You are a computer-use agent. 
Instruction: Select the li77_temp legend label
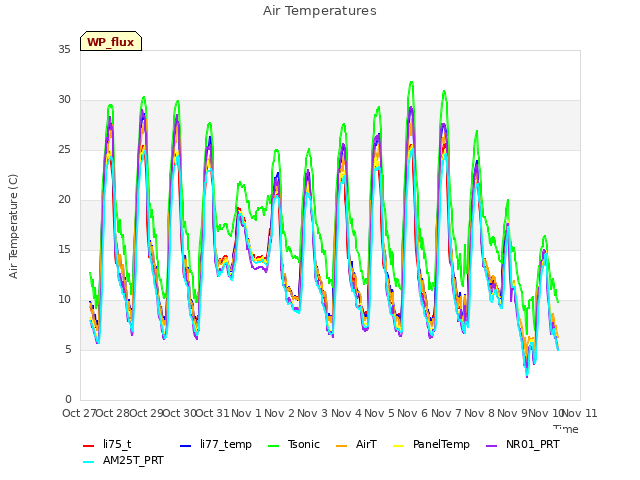tap(226, 444)
